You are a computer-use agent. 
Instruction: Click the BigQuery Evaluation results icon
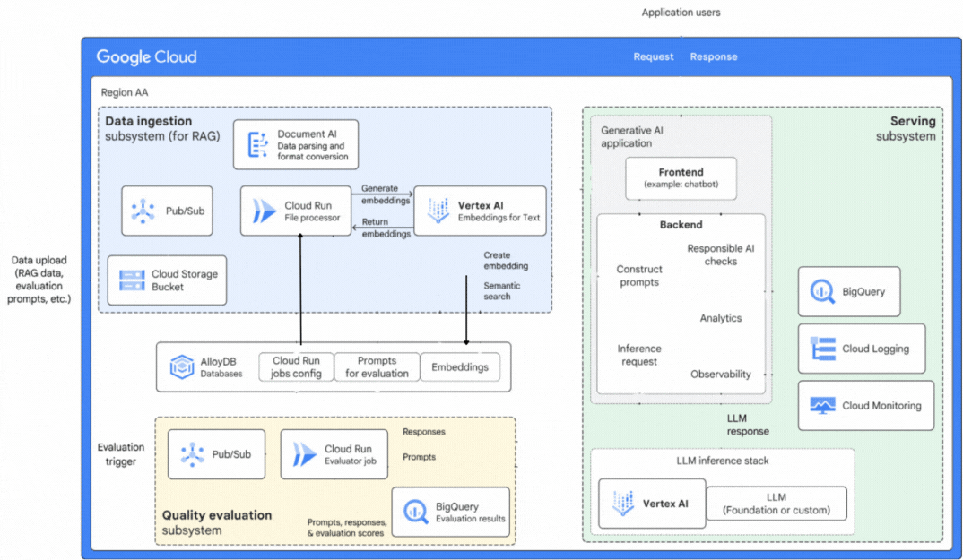416,513
